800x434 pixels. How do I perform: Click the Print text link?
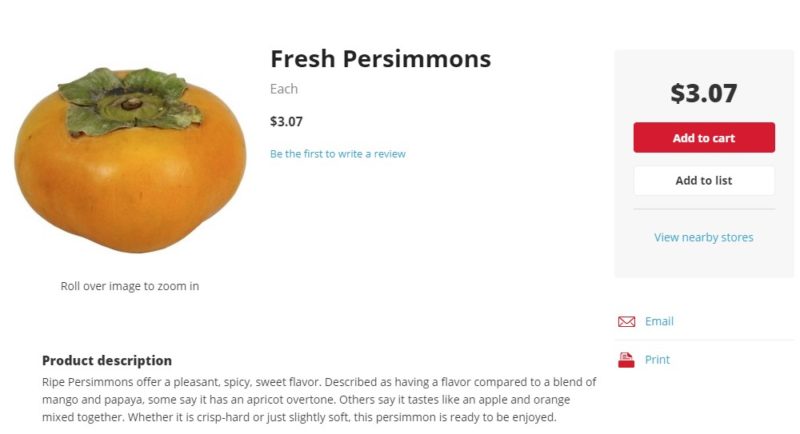click(657, 360)
